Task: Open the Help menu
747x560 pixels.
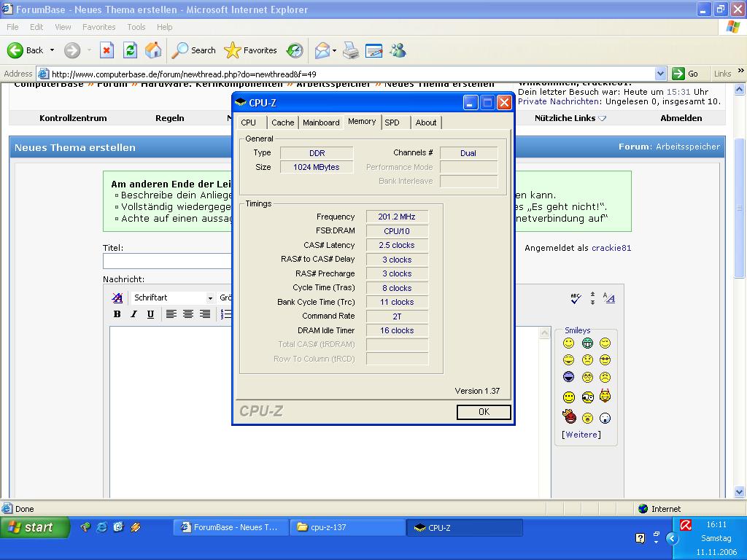Action: [x=164, y=27]
